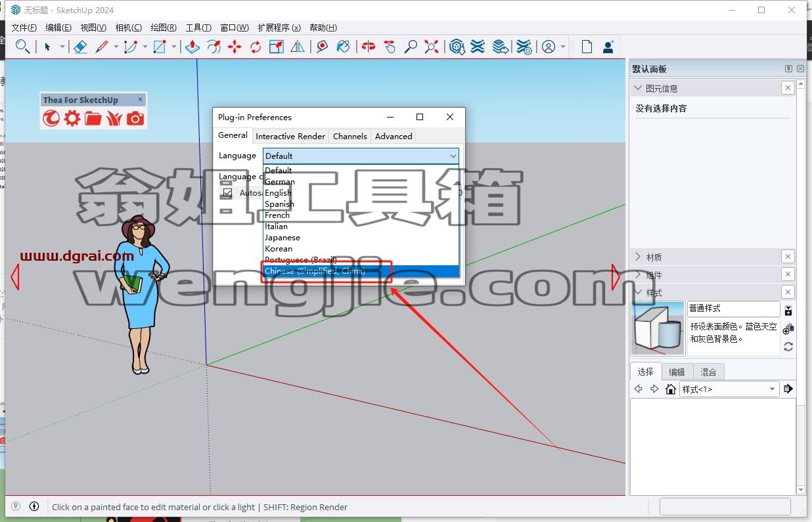Collapse the 图元信息 panel
Image resolution: width=812 pixels, height=522 pixels.
click(x=637, y=88)
